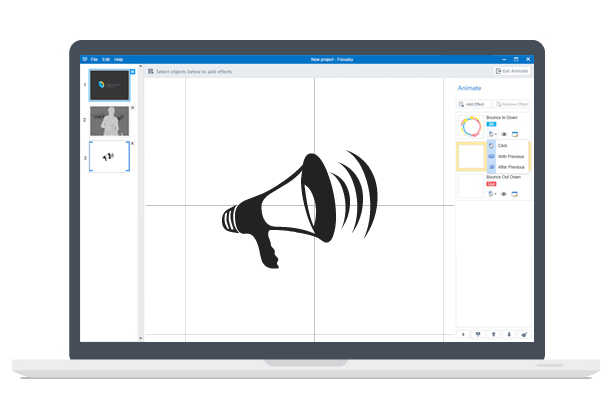The height and width of the screenshot is (420, 610).
Task: Click Focusky app logo in title bar
Action: pos(85,60)
